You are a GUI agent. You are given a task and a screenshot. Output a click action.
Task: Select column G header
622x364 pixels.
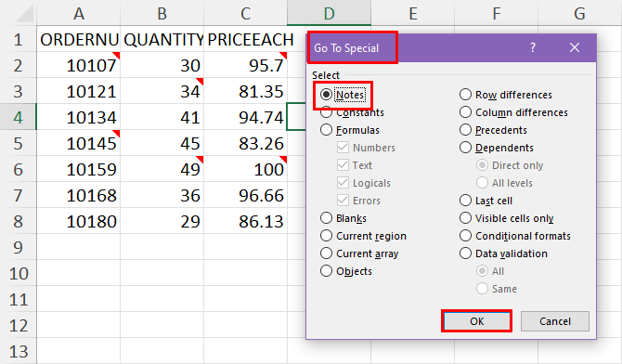point(579,14)
